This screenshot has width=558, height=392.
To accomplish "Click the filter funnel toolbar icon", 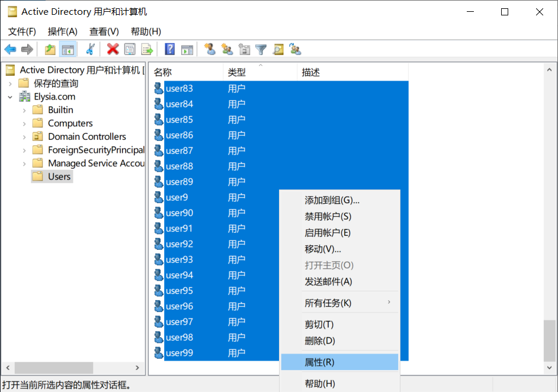I will [x=261, y=49].
